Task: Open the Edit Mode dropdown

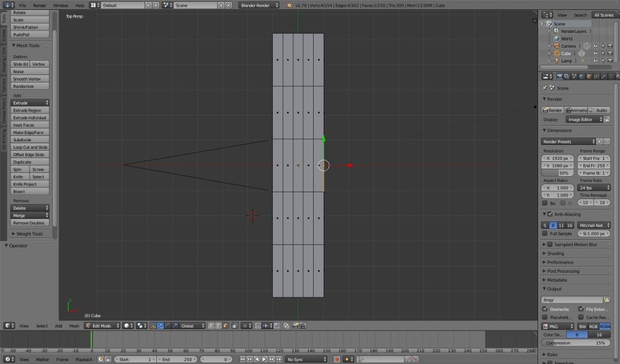Action: pyautogui.click(x=102, y=326)
